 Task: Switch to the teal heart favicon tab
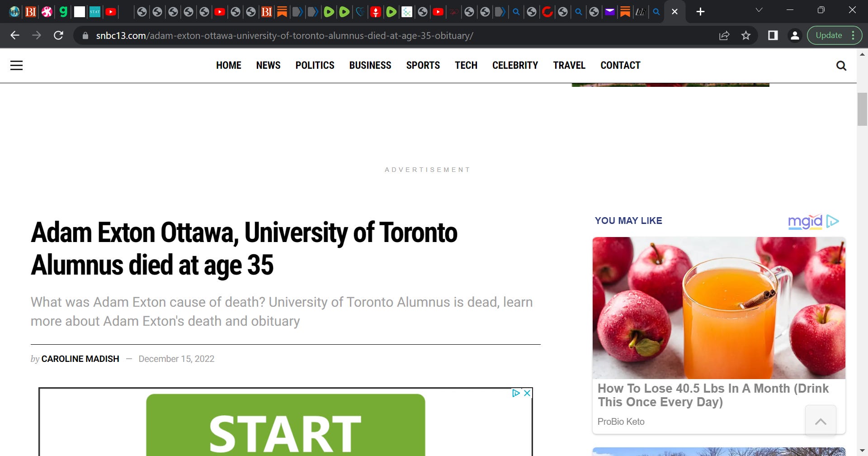360,12
